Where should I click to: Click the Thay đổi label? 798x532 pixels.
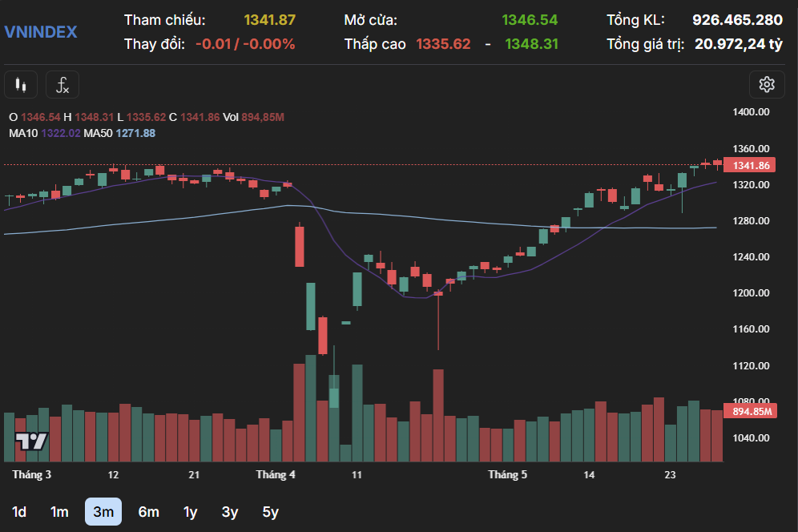(155, 44)
